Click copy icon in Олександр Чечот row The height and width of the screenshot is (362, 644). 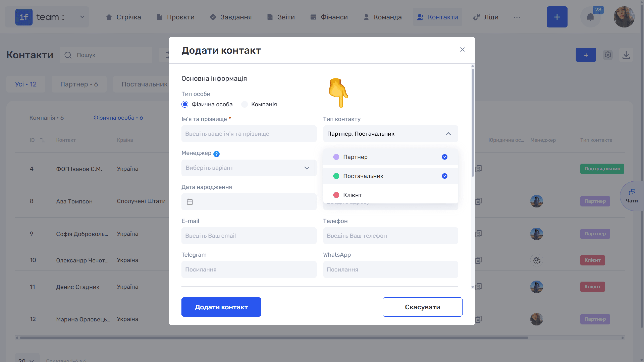tap(478, 260)
